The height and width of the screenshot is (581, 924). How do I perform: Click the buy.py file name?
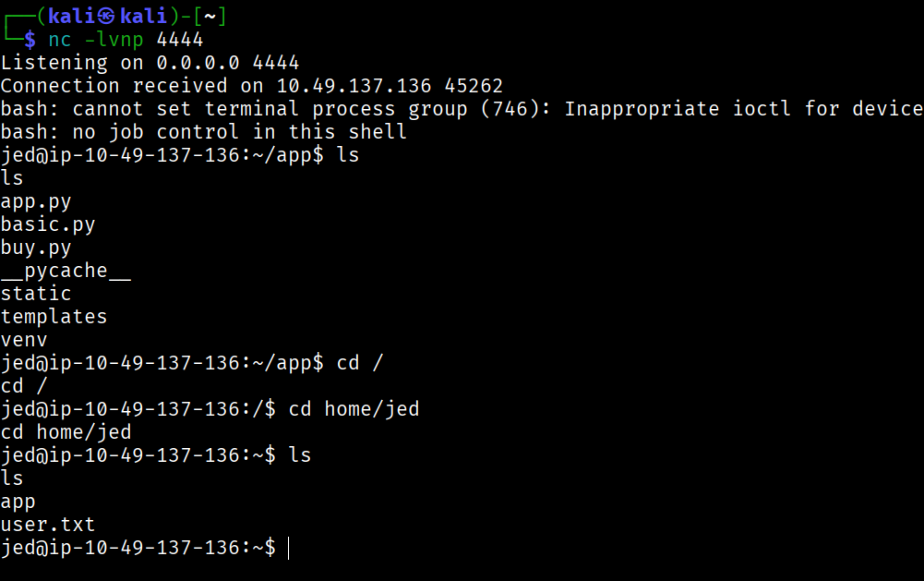pyautogui.click(x=36, y=248)
